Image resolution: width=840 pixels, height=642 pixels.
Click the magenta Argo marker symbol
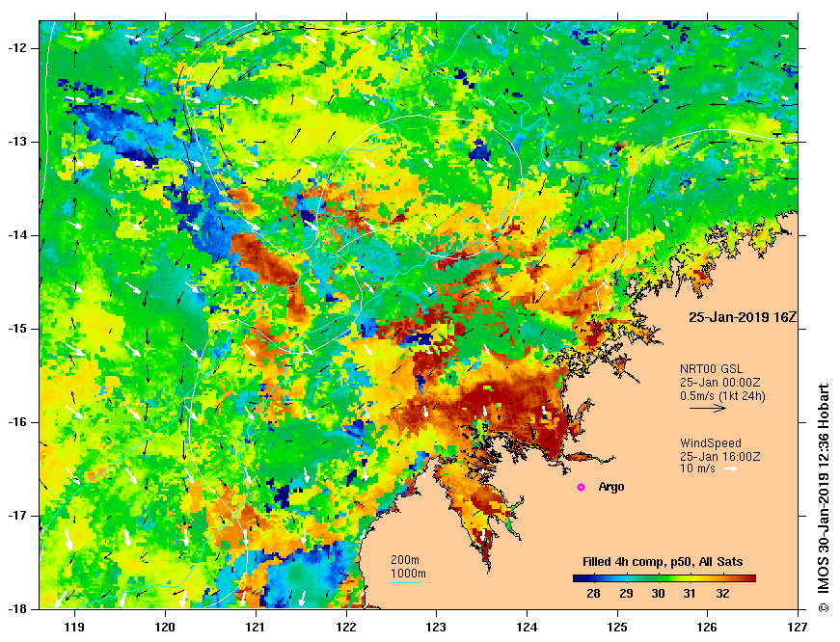click(x=581, y=487)
